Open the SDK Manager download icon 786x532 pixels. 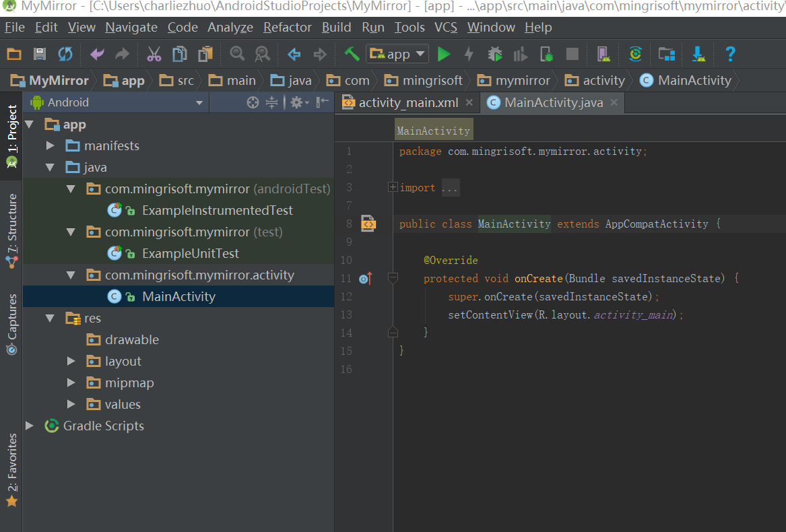[x=698, y=54]
